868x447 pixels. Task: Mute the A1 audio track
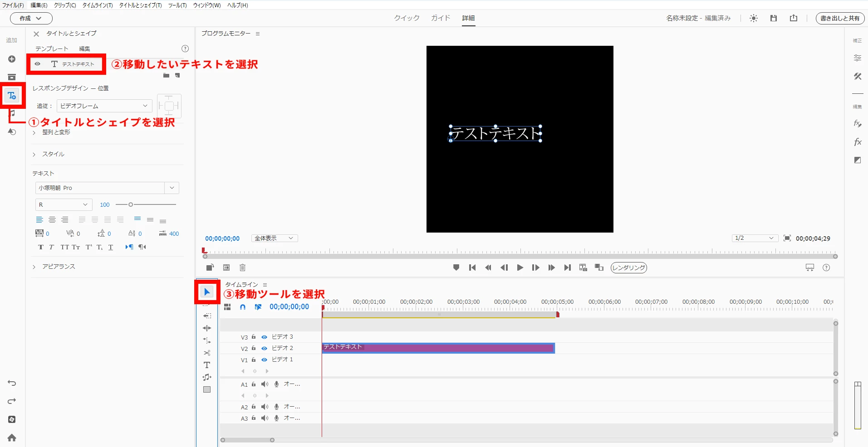pyautogui.click(x=265, y=384)
